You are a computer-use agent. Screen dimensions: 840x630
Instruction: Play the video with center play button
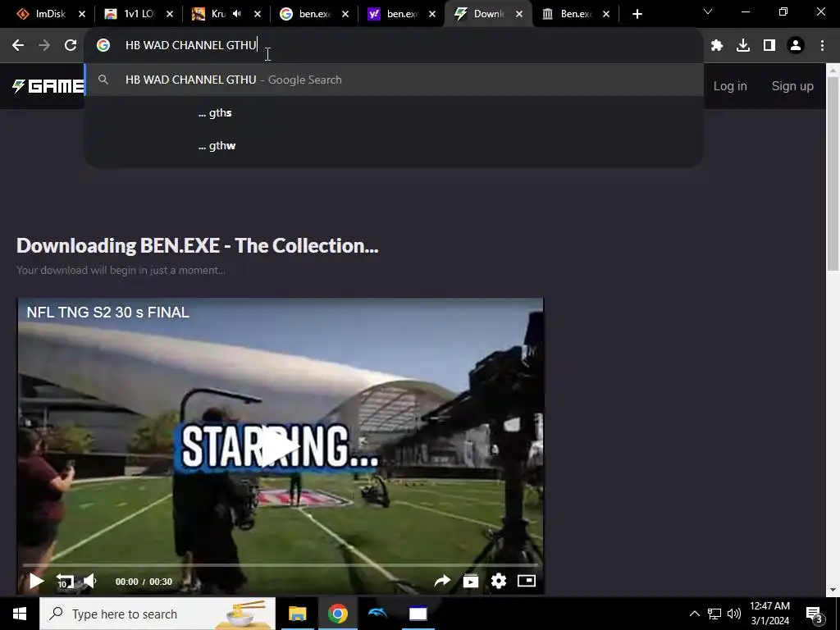click(x=281, y=445)
